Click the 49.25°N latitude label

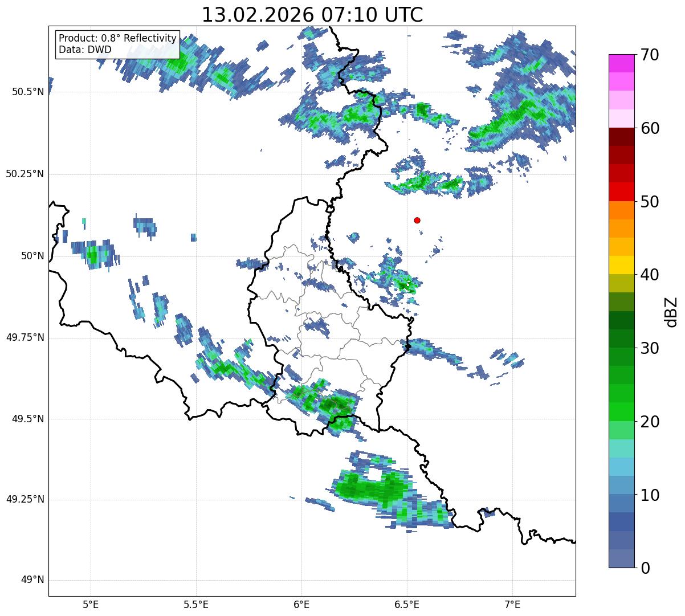25,500
